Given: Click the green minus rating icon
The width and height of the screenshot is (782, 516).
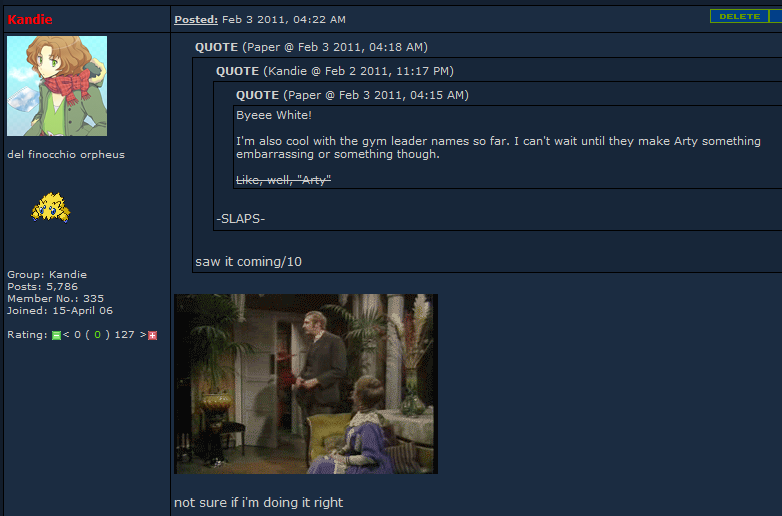Looking at the screenshot, I should click(56, 336).
